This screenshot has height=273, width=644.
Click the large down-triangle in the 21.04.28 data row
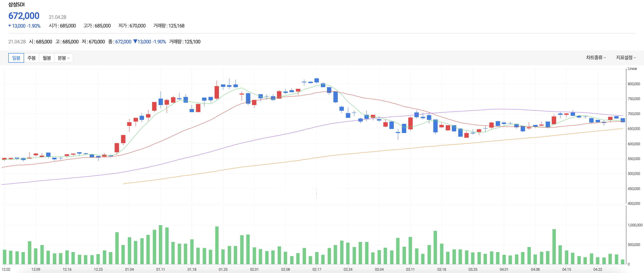pos(135,41)
